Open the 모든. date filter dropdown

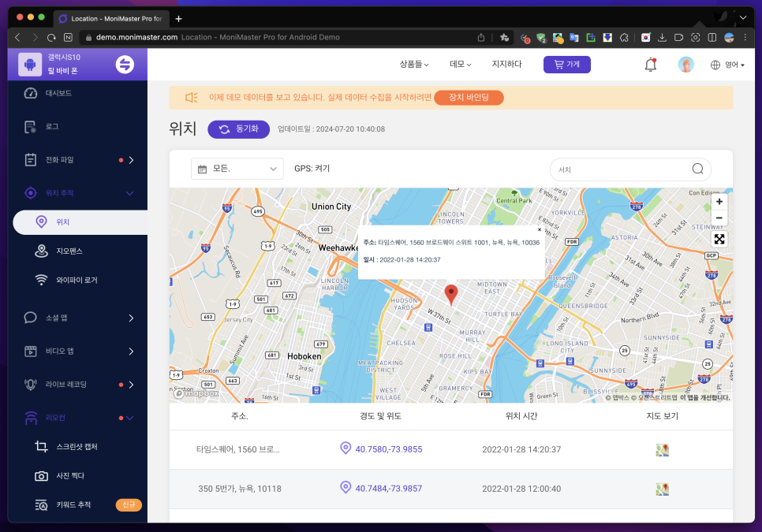[x=237, y=169]
